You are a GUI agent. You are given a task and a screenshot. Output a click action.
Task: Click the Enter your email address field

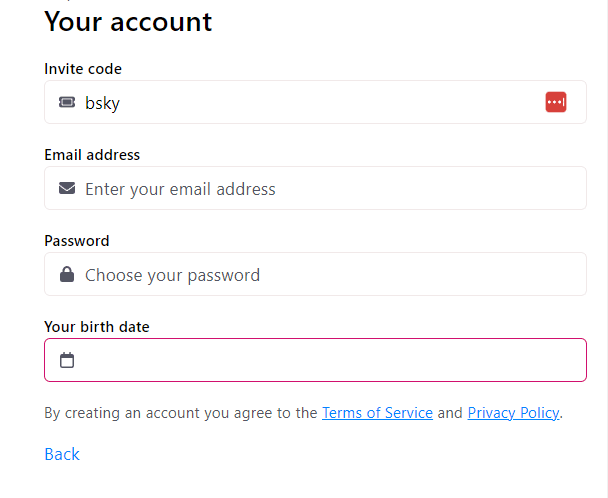[315, 188]
